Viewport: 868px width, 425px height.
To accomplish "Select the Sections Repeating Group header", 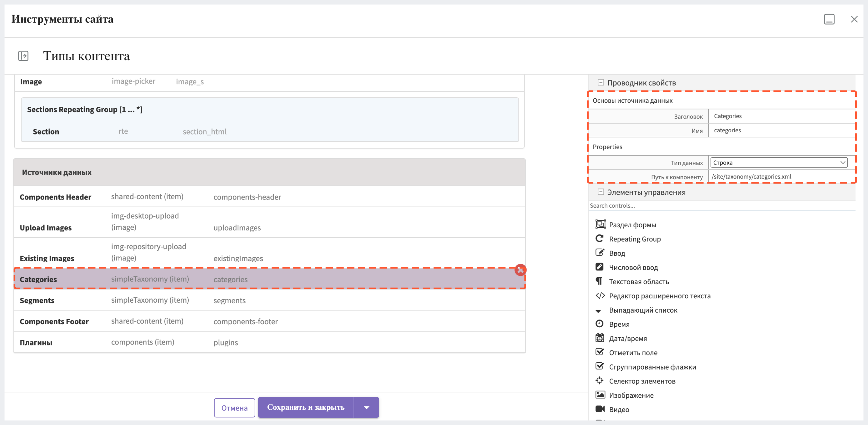I will 85,109.
